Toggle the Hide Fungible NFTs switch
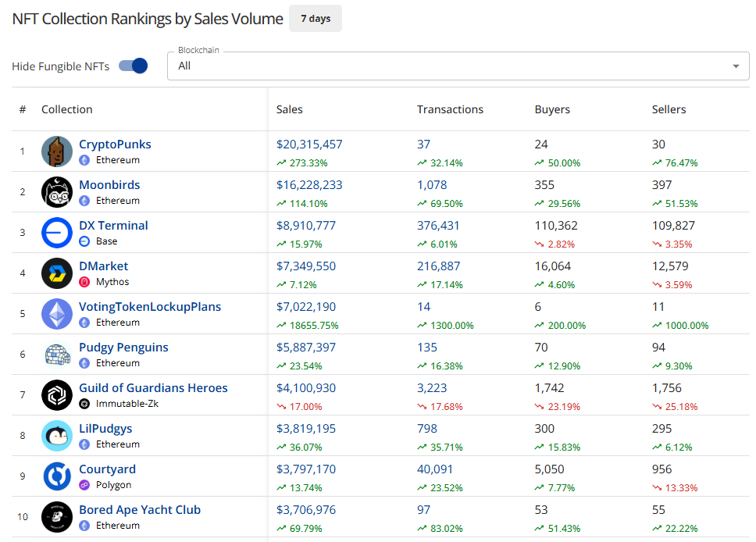 click(x=134, y=66)
